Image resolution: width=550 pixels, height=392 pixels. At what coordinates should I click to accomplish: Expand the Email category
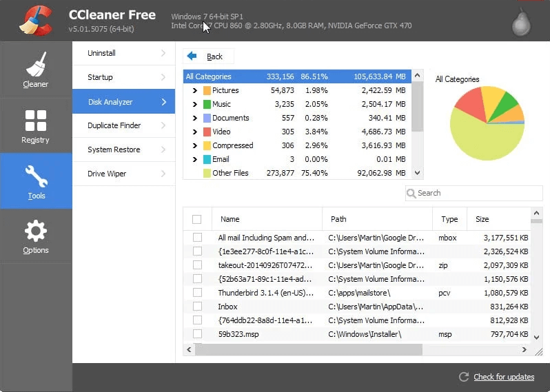click(194, 160)
